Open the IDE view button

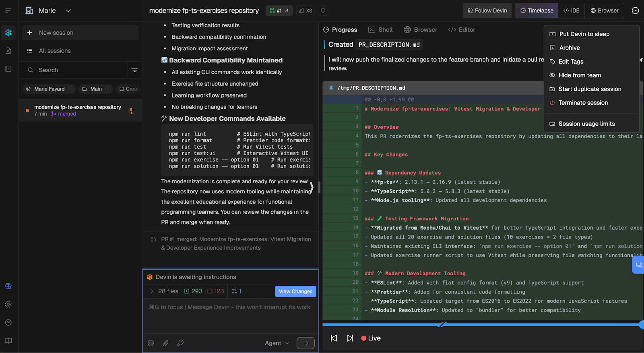tap(572, 10)
